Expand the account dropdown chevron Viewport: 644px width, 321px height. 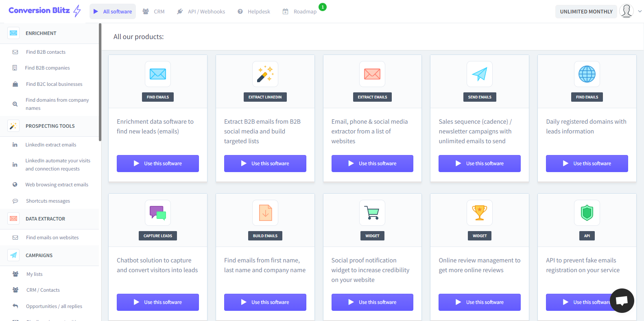(640, 11)
